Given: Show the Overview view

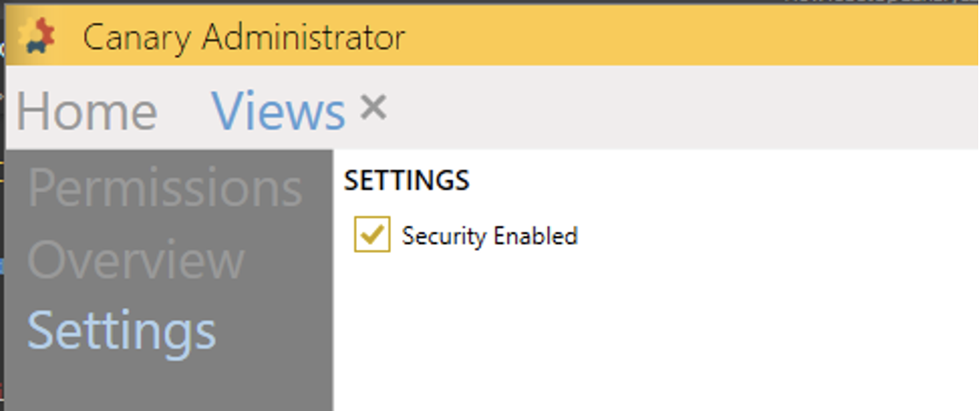Looking at the screenshot, I should click(x=136, y=259).
